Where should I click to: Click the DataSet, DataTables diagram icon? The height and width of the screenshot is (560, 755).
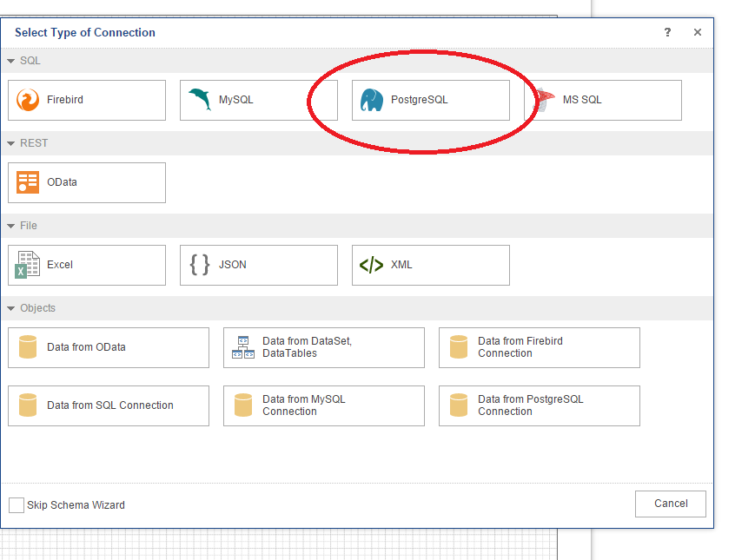(x=243, y=347)
